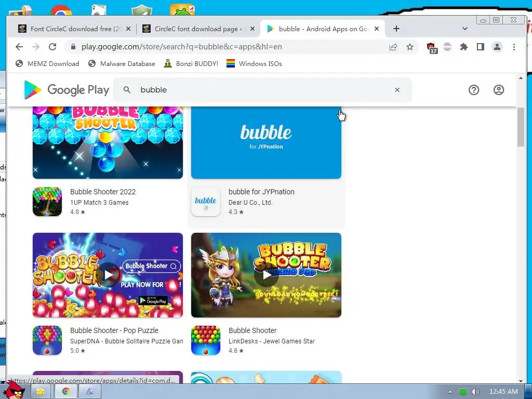Open Malware Database bookmark
532x399 pixels.
[122, 64]
